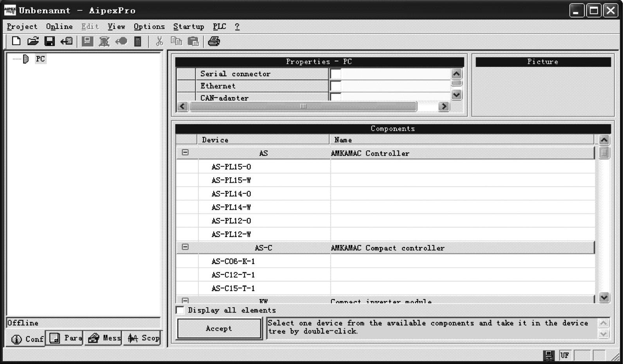Screen dimensions: 623x364
Task: Click the grayed arrow-and-circle toolbar icon
Action: 121,41
